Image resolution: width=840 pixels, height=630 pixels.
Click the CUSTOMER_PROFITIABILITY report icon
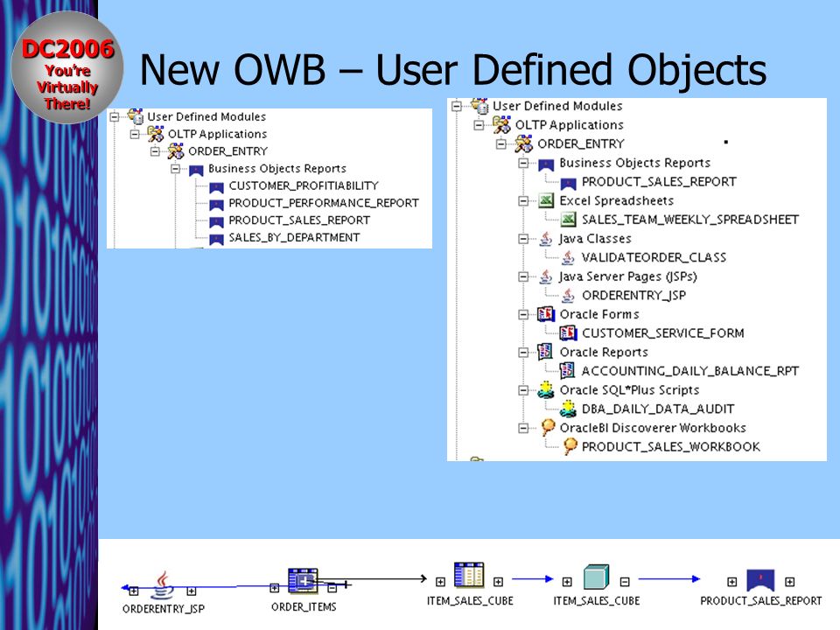click(216, 187)
